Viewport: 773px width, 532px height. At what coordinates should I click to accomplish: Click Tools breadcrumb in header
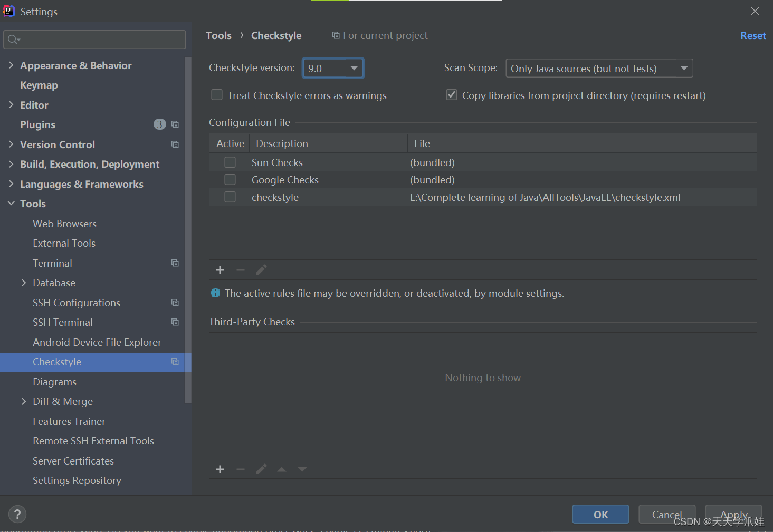[218, 35]
